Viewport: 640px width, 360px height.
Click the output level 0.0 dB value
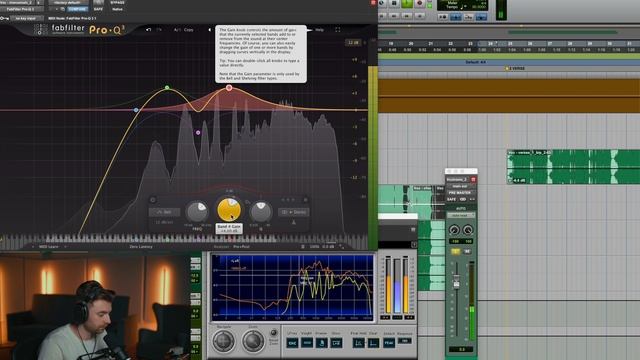point(328,247)
